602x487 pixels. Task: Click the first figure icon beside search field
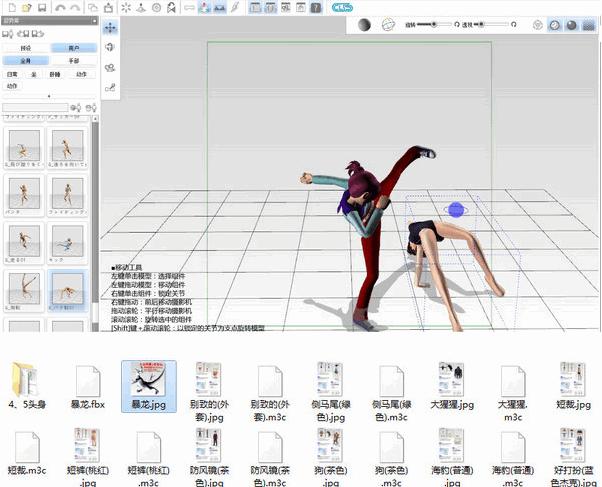tap(76, 108)
